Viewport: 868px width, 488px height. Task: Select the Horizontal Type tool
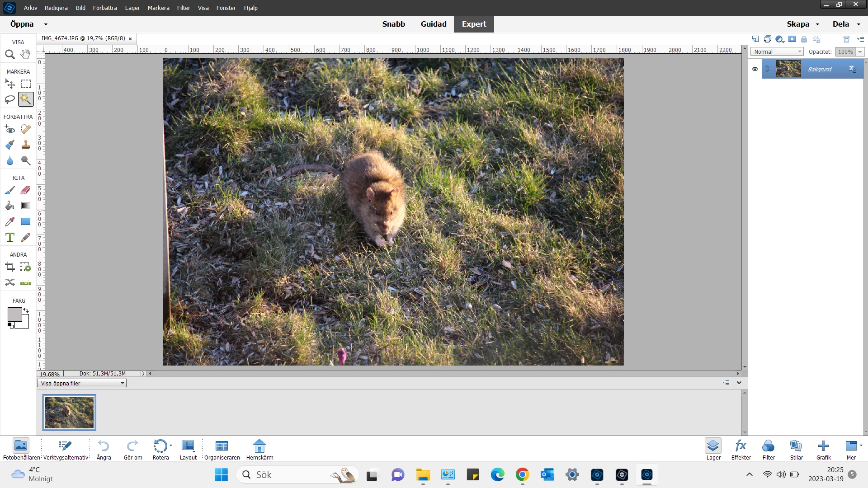(9, 237)
